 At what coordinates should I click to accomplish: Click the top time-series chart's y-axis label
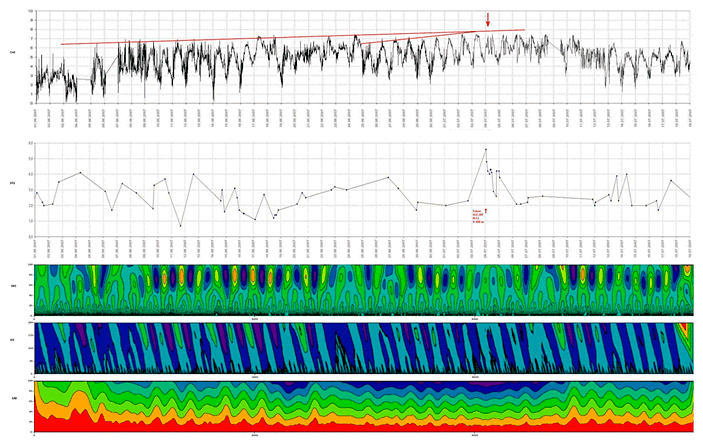12,52
